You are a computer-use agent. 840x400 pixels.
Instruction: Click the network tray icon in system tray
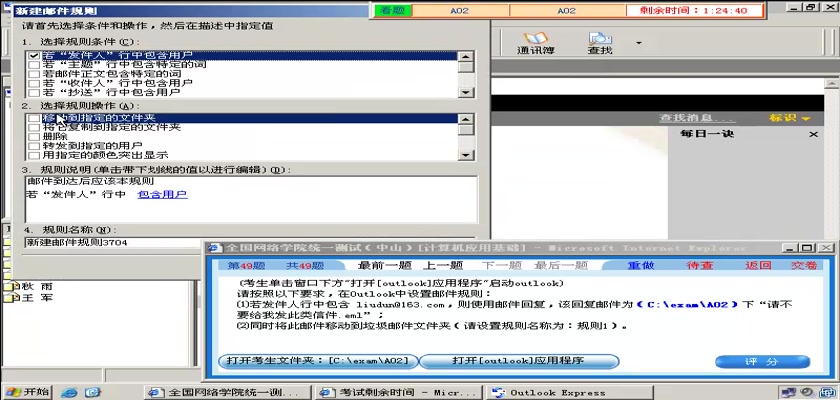(787, 393)
